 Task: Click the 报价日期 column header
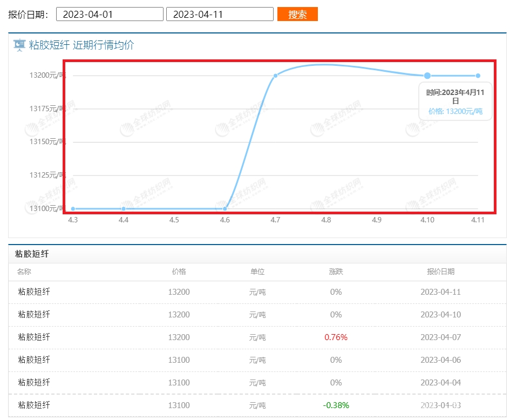click(x=440, y=272)
